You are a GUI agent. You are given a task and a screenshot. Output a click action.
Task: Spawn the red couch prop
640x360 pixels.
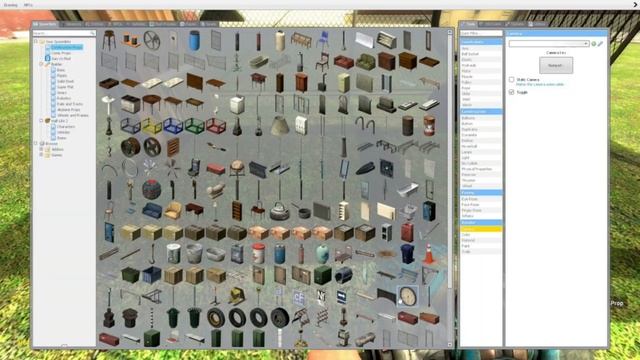tap(344, 62)
